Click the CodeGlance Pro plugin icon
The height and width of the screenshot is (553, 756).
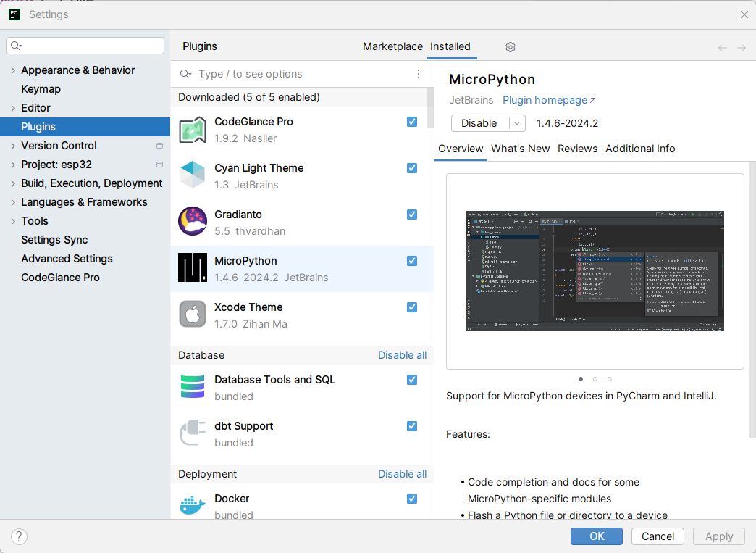point(193,130)
